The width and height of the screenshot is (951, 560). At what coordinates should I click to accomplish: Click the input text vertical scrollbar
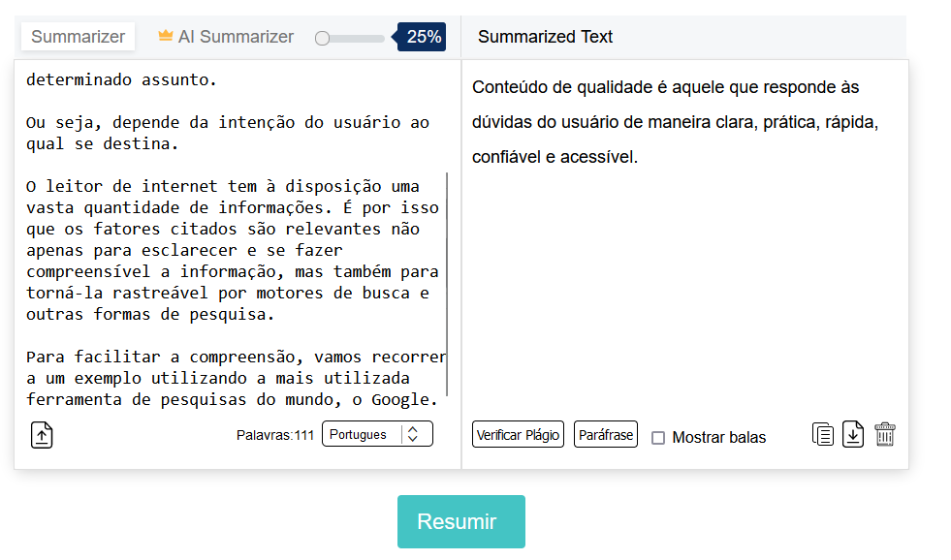pyautogui.click(x=447, y=281)
